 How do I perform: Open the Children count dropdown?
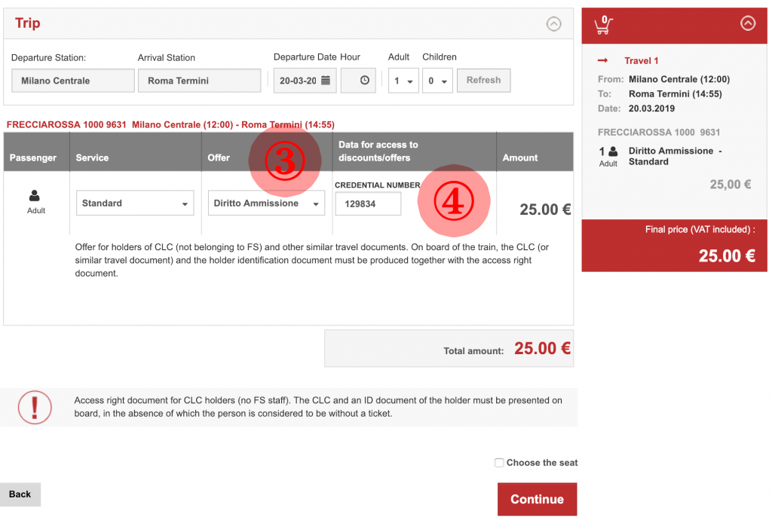(437, 81)
